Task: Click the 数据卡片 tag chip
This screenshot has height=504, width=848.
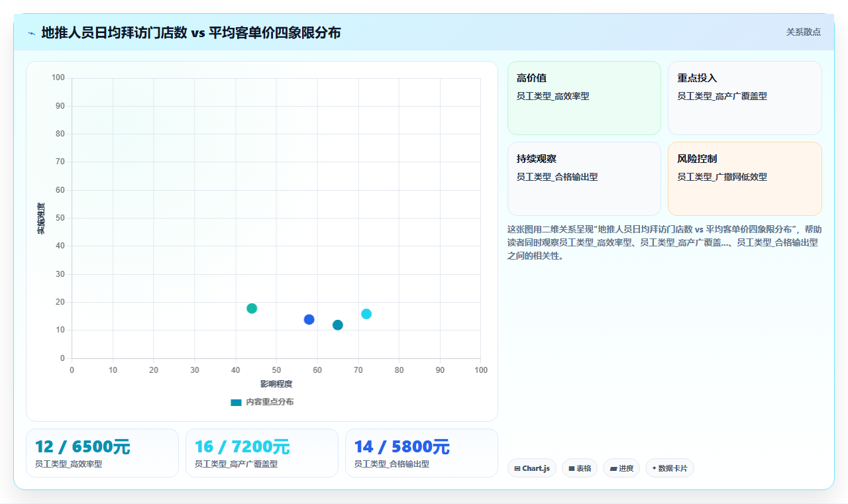Action: pyautogui.click(x=670, y=468)
